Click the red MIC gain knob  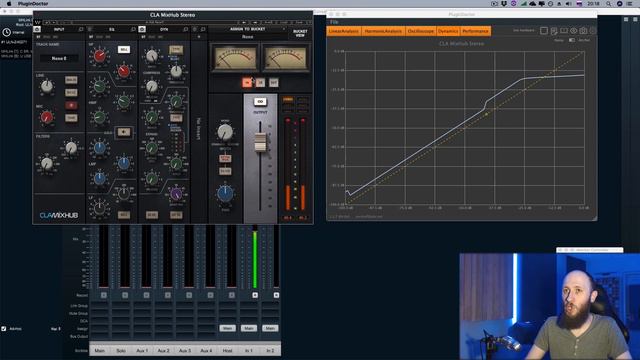click(x=47, y=117)
